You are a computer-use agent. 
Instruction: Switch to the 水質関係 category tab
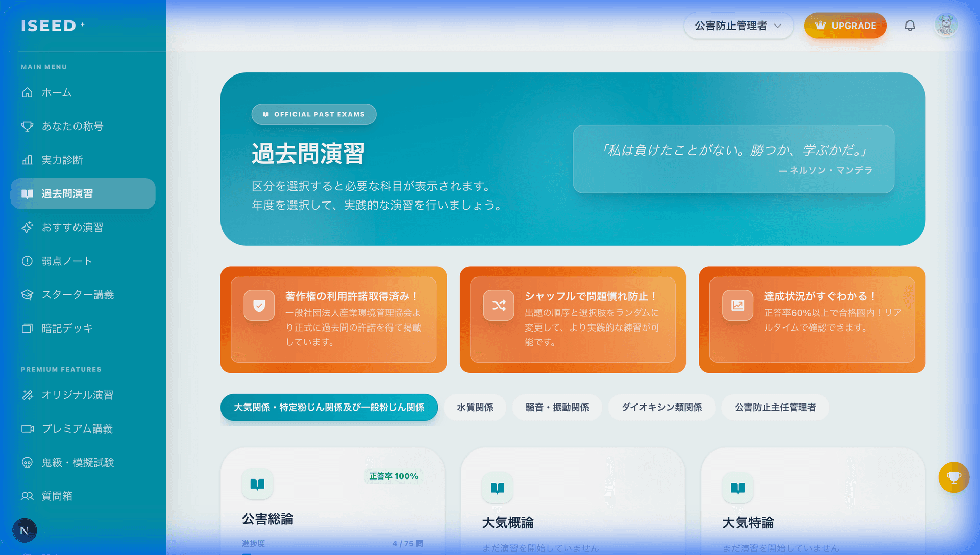[475, 407]
